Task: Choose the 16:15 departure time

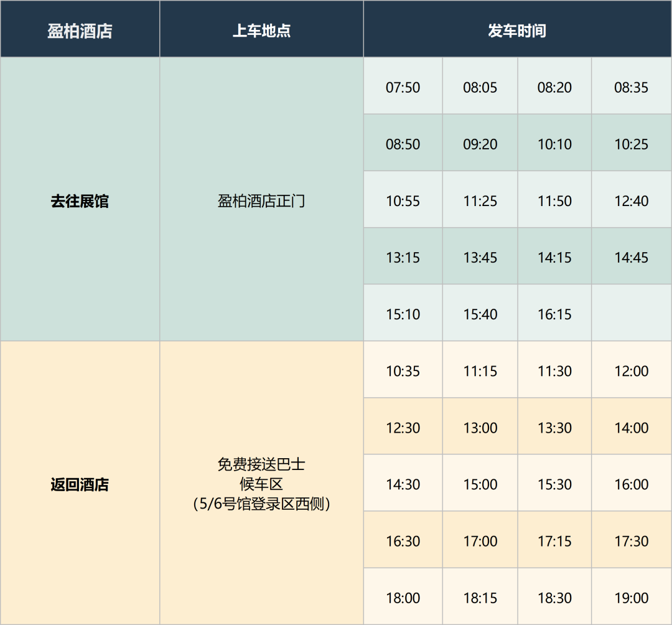Action: 554,312
